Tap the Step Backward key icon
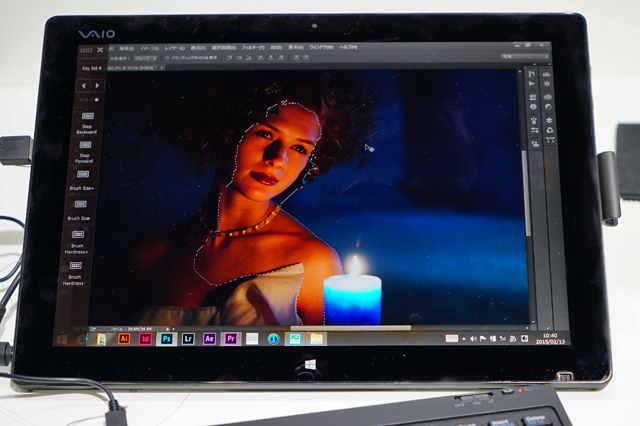 click(88, 116)
